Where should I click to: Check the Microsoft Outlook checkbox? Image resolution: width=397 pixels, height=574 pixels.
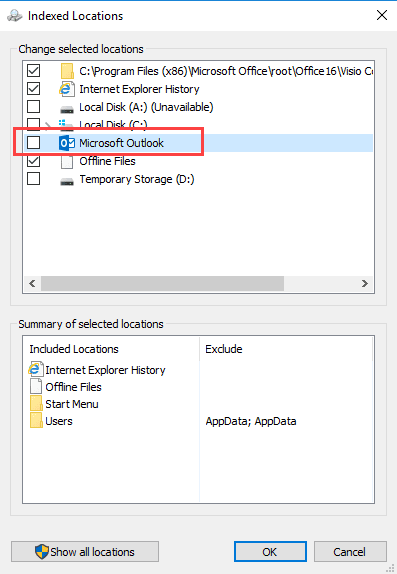coord(34,143)
